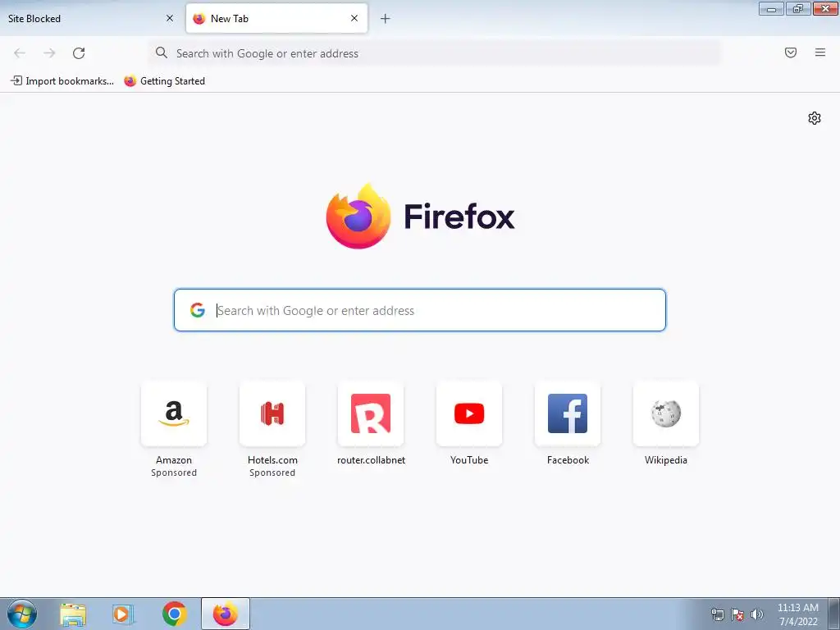The width and height of the screenshot is (840, 630).
Task: Minimize the Firefox window
Action: 771,9
